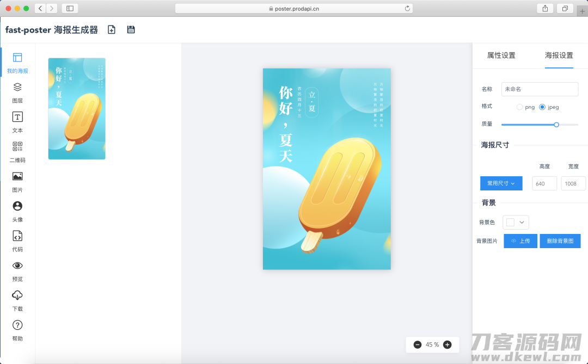Click the save poster icon in toolbar
Viewport: 588px width, 364px height.
point(131,29)
